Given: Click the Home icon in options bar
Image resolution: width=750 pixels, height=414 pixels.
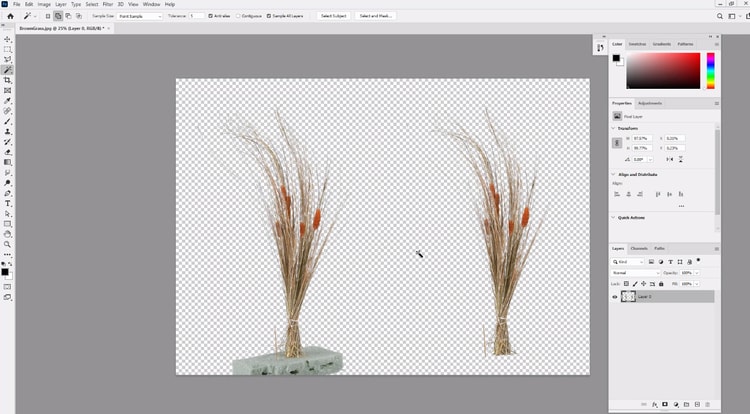Looking at the screenshot, I should [10, 16].
